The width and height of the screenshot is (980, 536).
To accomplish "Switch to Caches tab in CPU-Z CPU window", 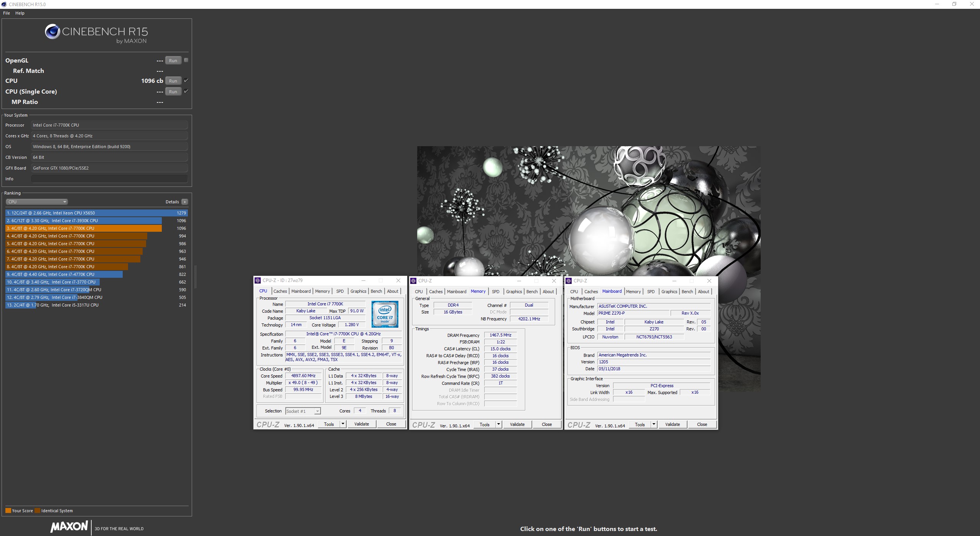I will (280, 291).
